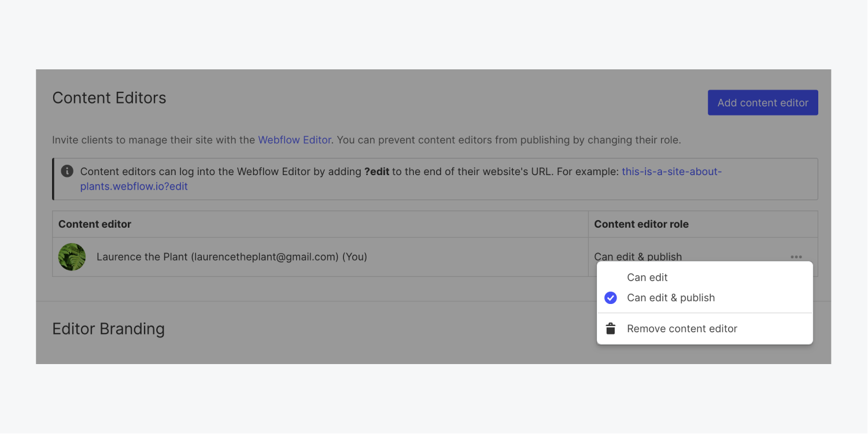Open the this-is-a-site-about-plants.webflow.io?edit link
This screenshot has height=434, width=868.
point(671,172)
